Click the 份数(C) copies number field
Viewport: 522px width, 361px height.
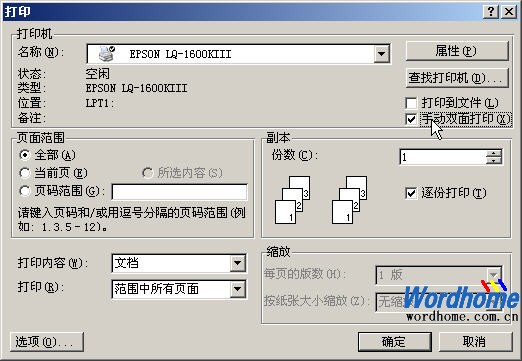click(x=443, y=157)
